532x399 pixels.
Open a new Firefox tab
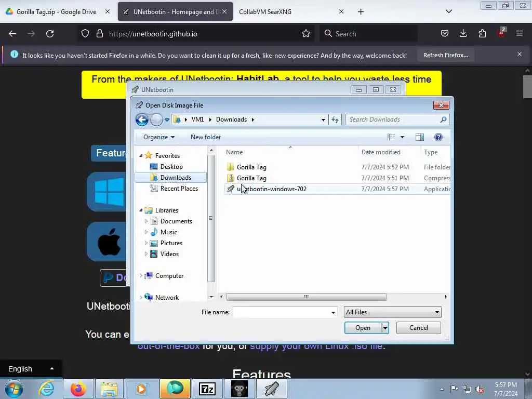coord(361,12)
